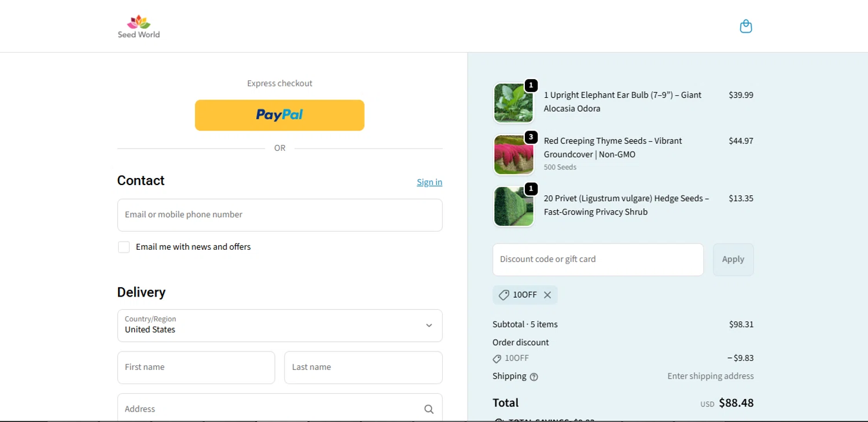Image resolution: width=868 pixels, height=422 pixels.
Task: Click the Elephant Ear Bulb product thumbnail
Action: pos(513,103)
